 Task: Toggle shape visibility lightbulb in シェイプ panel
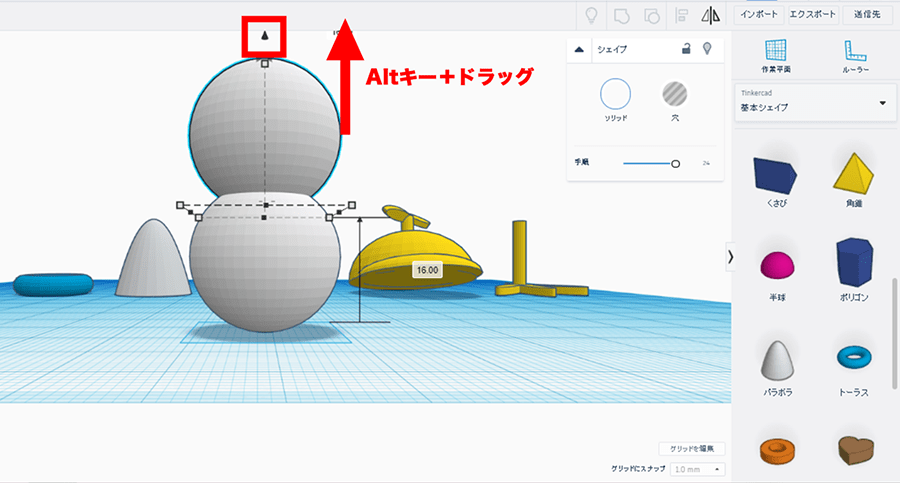707,48
